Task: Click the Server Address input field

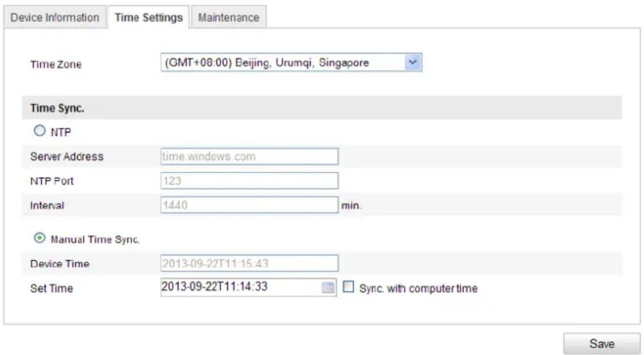Action: 249,157
